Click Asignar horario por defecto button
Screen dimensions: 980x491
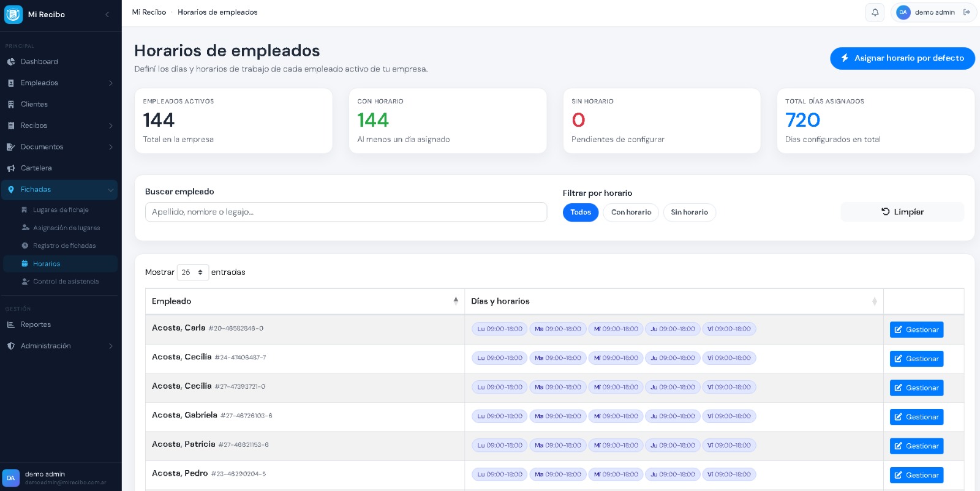902,58
